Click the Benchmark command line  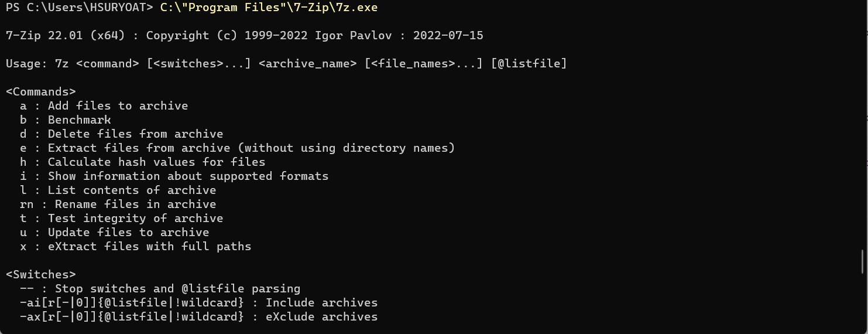65,120
